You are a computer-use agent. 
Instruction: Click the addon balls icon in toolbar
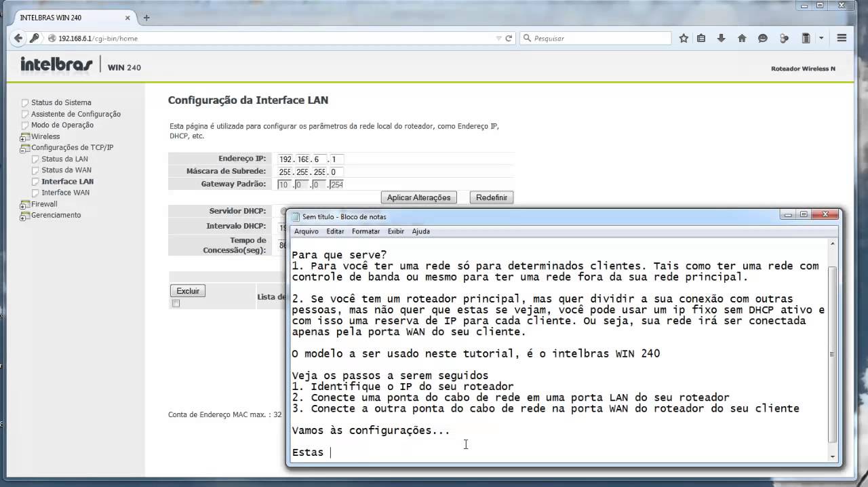pos(785,39)
